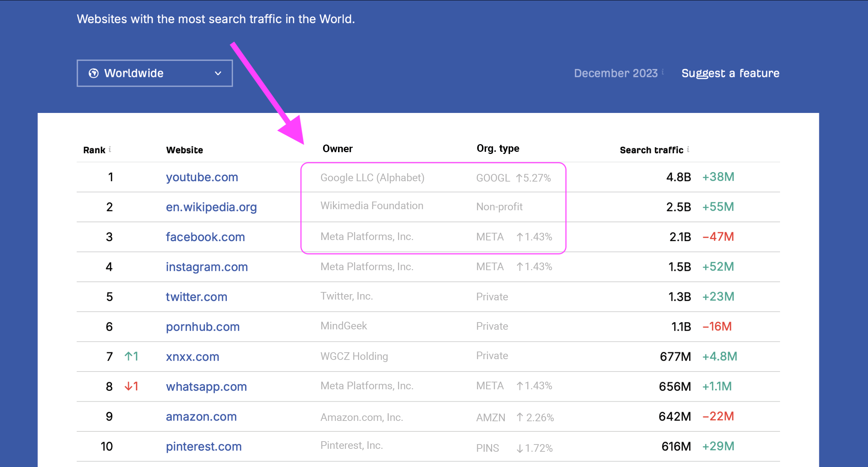Click ↑5.27% stock change for GOOGL
Image resolution: width=868 pixels, height=467 pixels.
534,178
